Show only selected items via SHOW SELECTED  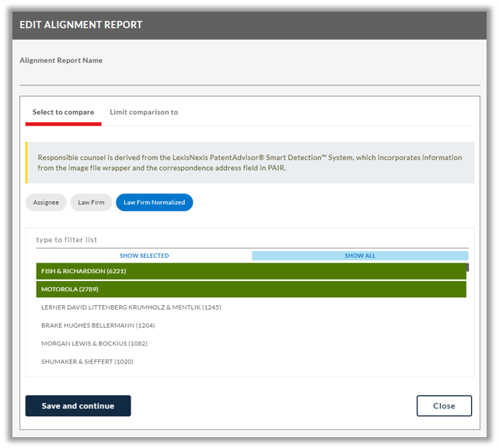click(x=144, y=255)
